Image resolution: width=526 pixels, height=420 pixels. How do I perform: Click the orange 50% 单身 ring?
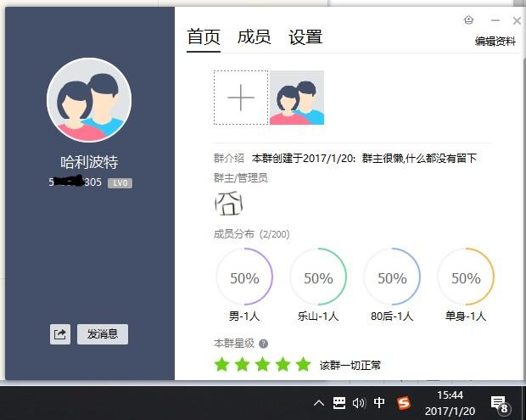pyautogui.click(x=466, y=277)
